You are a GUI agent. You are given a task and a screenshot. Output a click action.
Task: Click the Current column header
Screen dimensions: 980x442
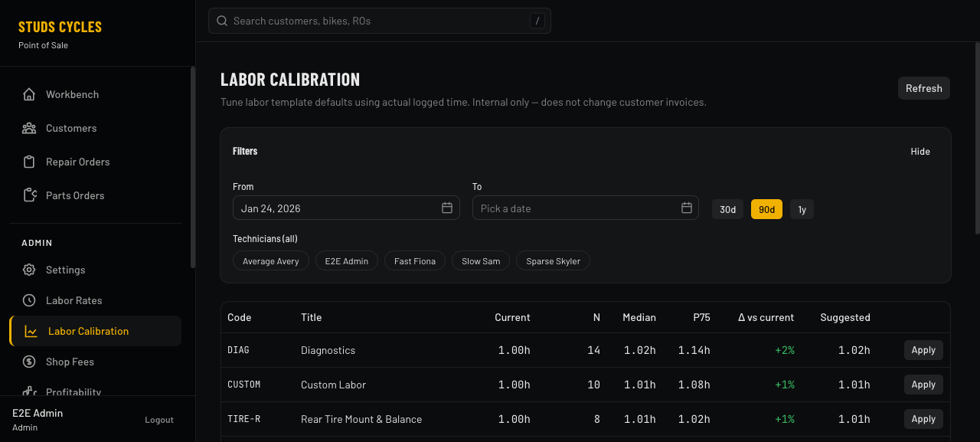click(512, 317)
